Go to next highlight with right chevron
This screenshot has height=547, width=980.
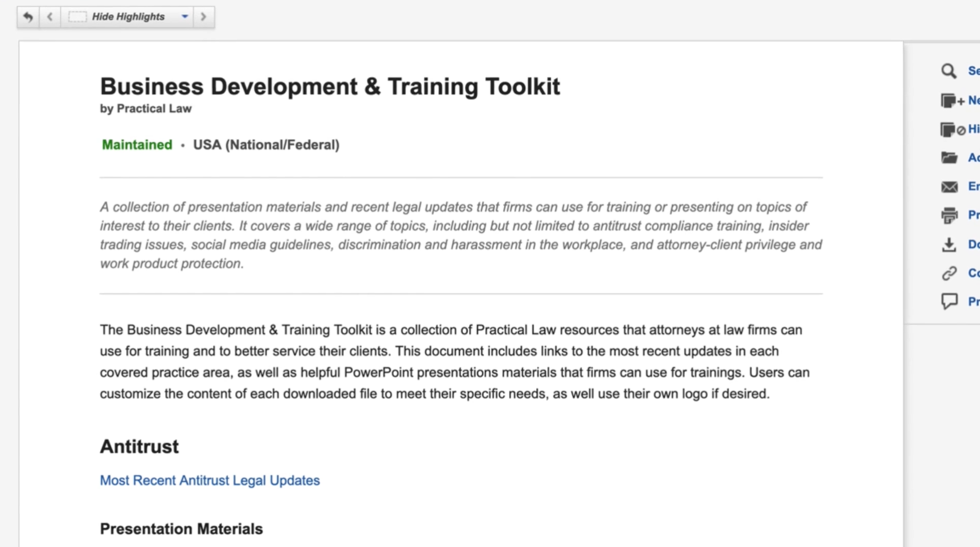(x=203, y=17)
